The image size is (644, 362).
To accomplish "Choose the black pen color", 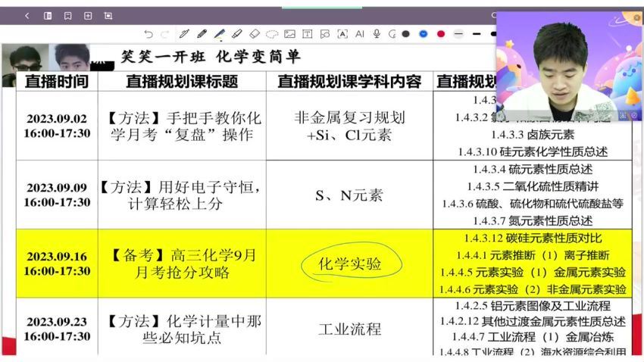I will tap(406, 34).
